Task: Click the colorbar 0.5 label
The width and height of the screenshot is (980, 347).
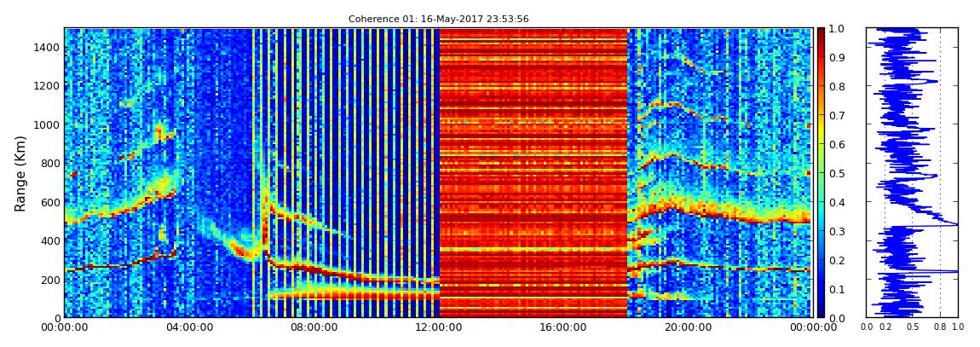Action: point(838,174)
